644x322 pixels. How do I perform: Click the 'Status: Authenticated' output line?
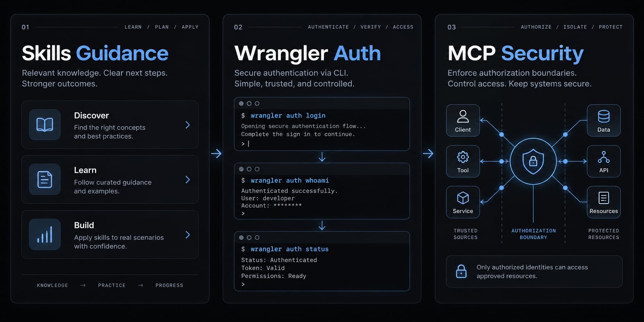tap(279, 260)
